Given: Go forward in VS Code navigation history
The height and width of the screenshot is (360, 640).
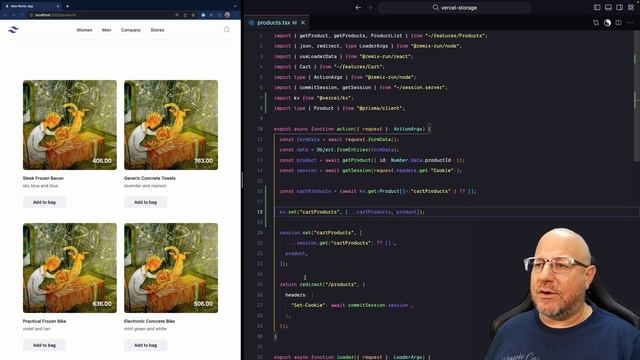Looking at the screenshot, I should (x=370, y=7).
